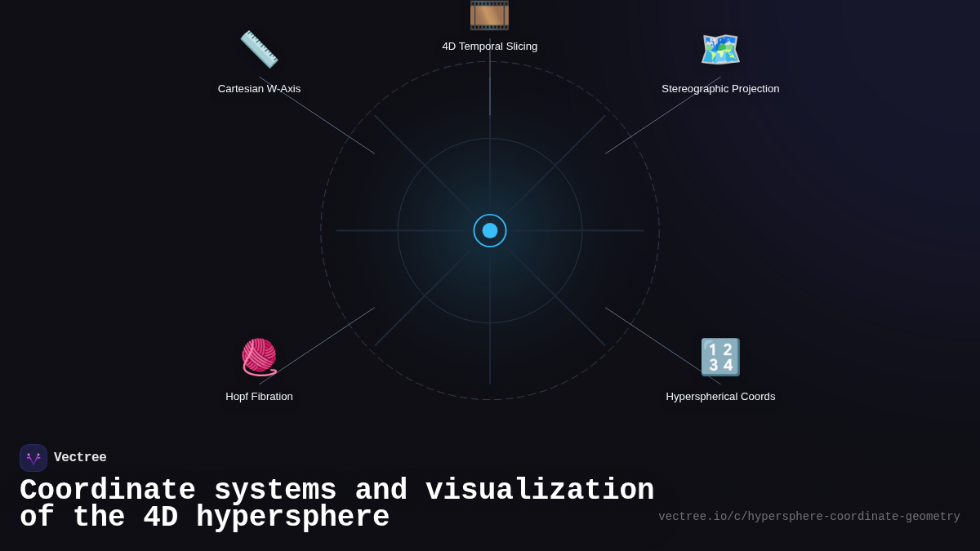Select the Cartesian W-Axis label

pyautogui.click(x=259, y=88)
